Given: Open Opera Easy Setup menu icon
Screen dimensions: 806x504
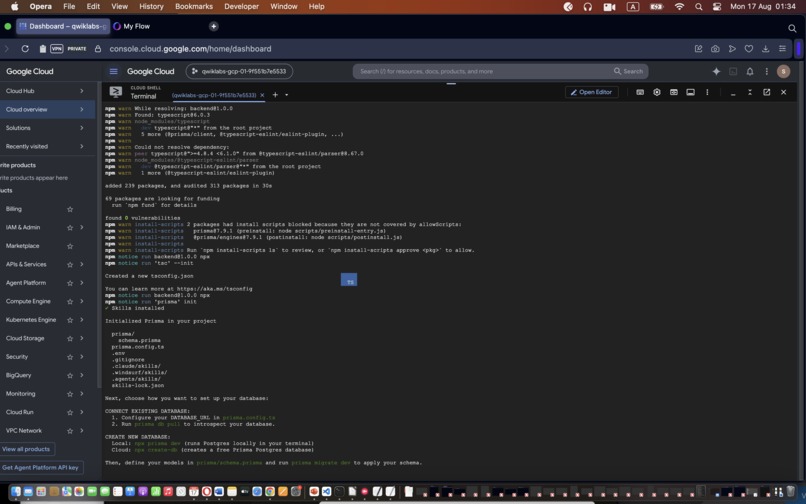Looking at the screenshot, I should click(x=782, y=48).
